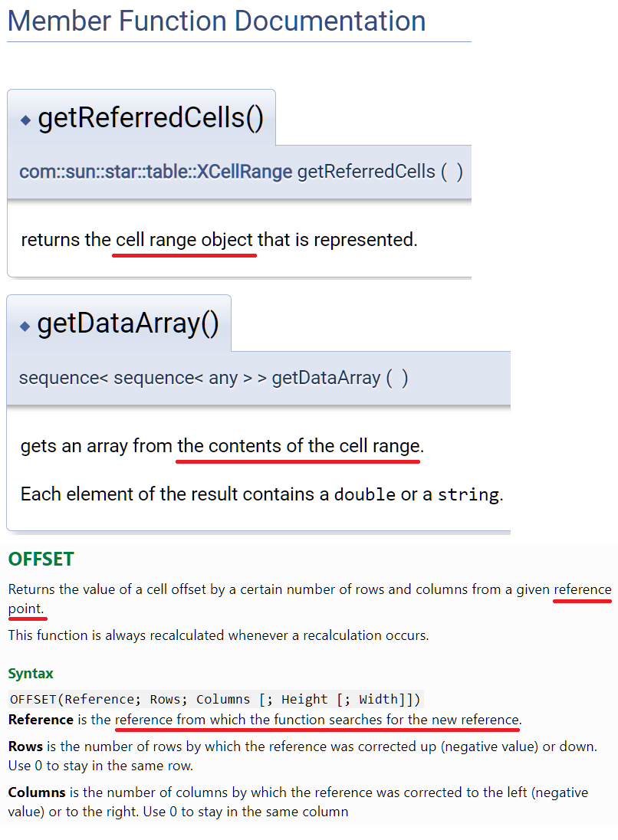Click the getReferredCells ( ) signature text

point(380,172)
